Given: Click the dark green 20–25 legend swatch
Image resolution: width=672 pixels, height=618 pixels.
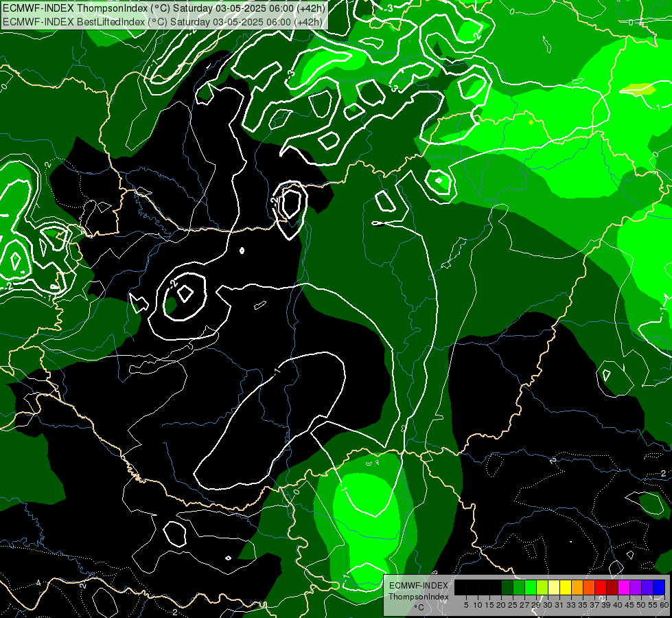Looking at the screenshot, I should click(x=507, y=587).
